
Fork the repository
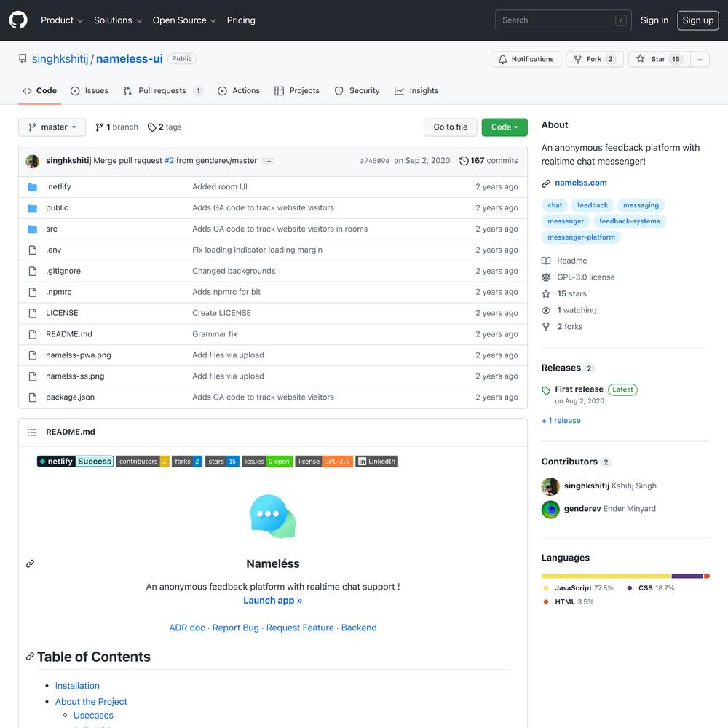pyautogui.click(x=594, y=59)
